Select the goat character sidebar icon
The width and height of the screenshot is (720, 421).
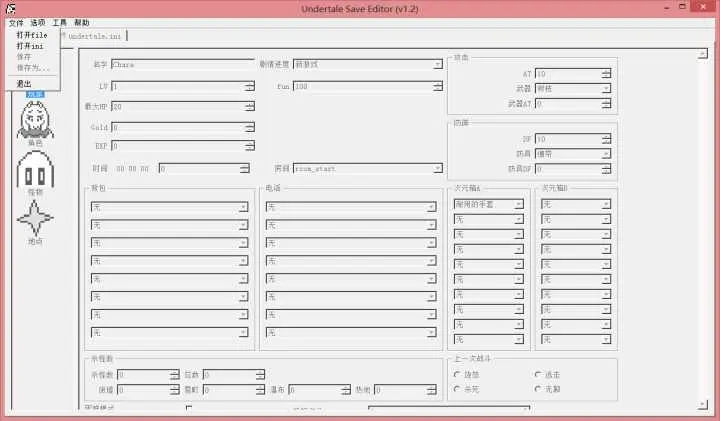click(35, 122)
